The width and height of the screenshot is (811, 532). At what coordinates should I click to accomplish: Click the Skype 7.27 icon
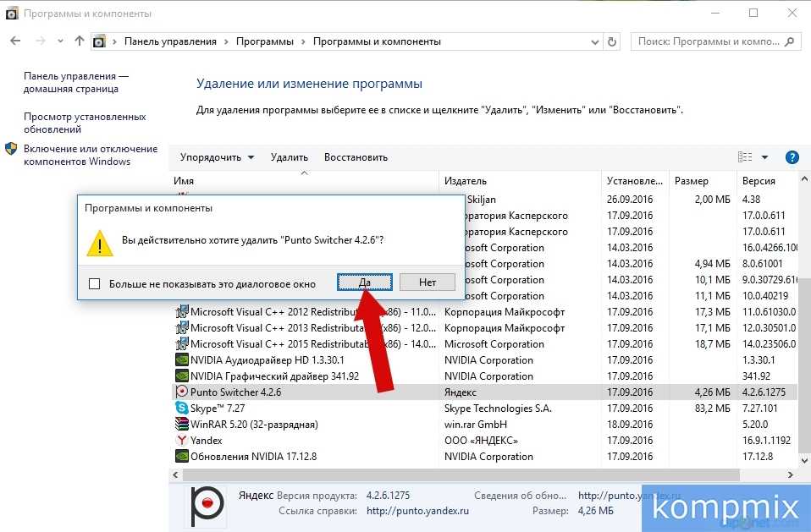pos(181,408)
